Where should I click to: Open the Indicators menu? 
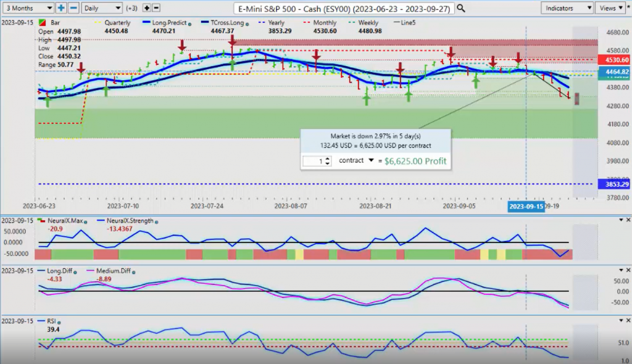[x=568, y=8]
